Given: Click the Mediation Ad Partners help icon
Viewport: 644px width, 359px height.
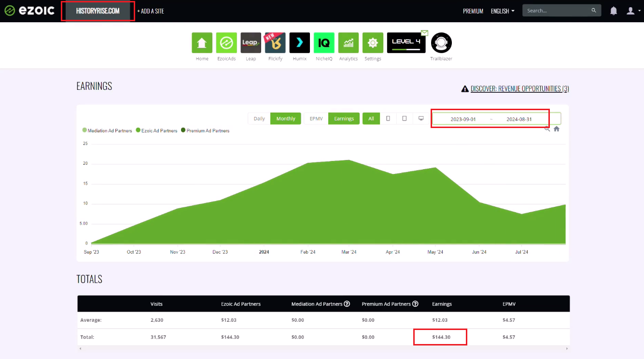Looking at the screenshot, I should [x=347, y=304].
